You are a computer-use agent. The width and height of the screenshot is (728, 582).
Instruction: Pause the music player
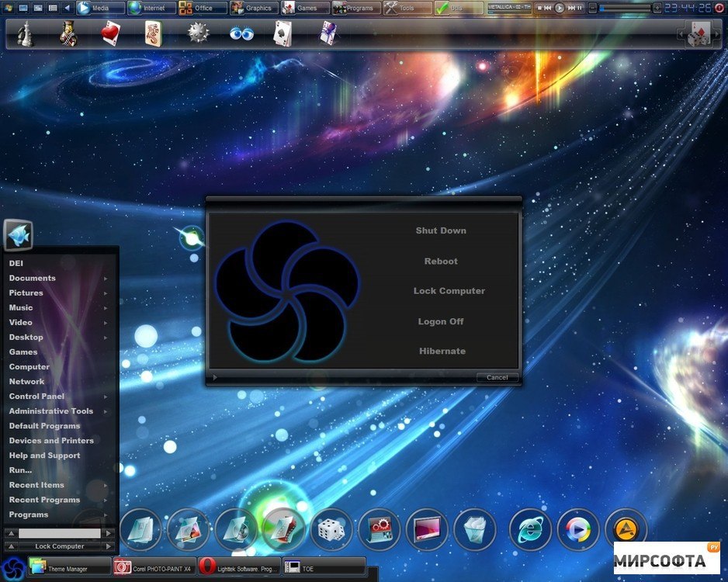point(580,8)
